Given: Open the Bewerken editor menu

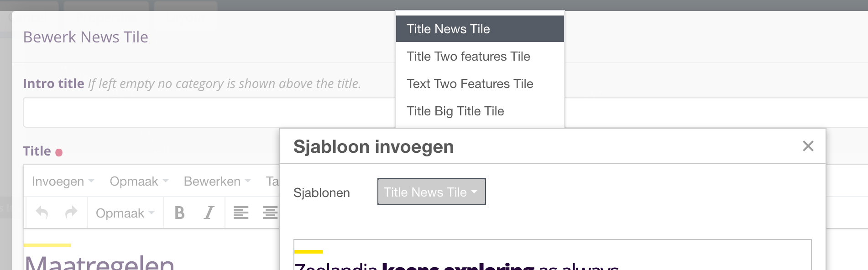Looking at the screenshot, I should coord(212,181).
